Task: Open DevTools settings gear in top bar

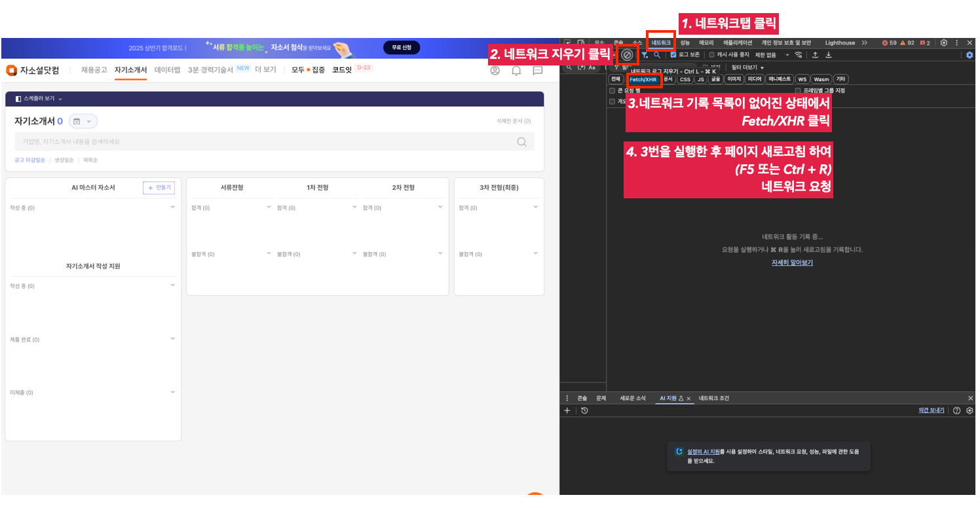Action: coord(944,43)
